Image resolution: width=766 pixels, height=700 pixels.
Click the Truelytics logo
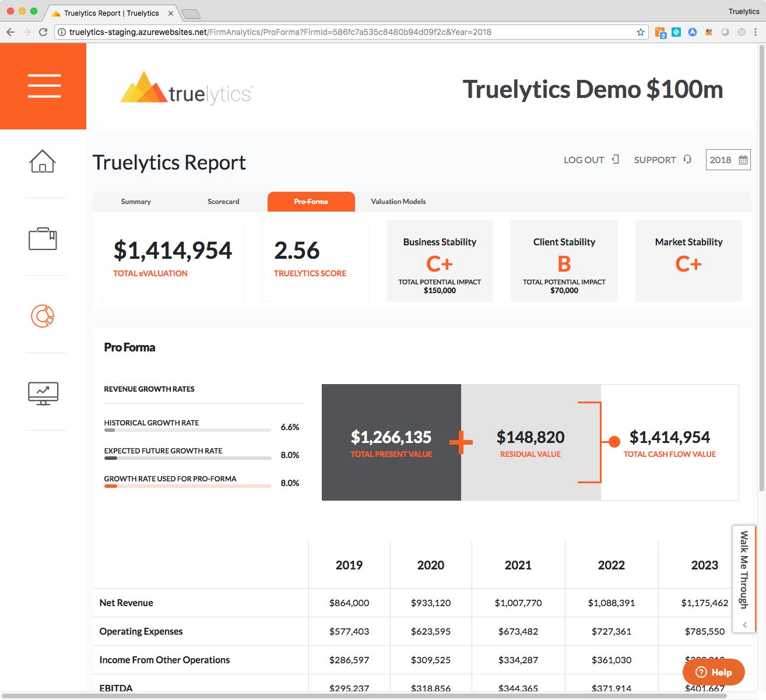(187, 87)
